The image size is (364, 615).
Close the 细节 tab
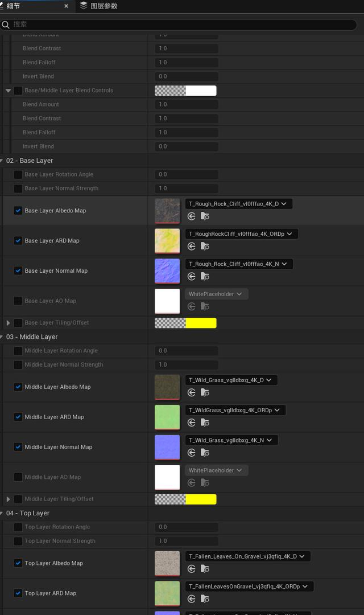66,6
